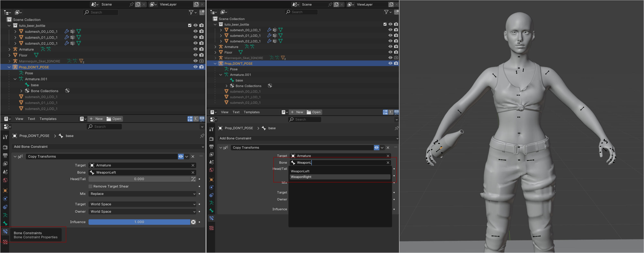Clear Influence value with the X icon
Viewport: 644px width, 253px height.
pyautogui.click(x=193, y=222)
